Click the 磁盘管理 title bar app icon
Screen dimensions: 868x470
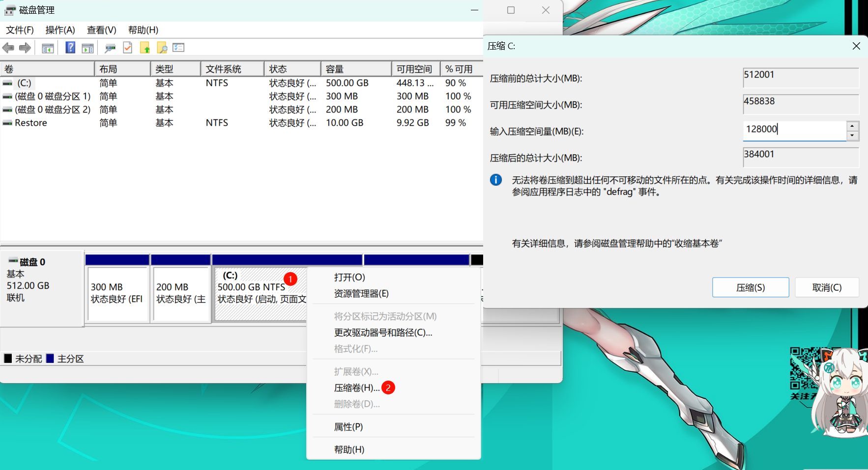click(x=10, y=10)
